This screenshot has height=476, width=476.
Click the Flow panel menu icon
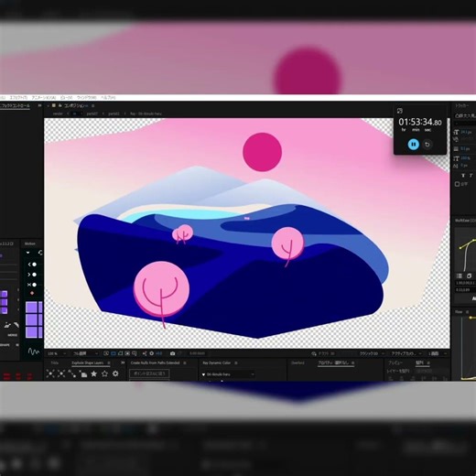(x=467, y=312)
